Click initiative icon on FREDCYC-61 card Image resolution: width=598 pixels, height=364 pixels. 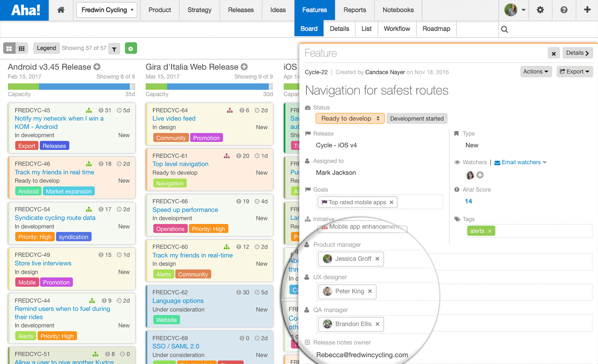227,156
